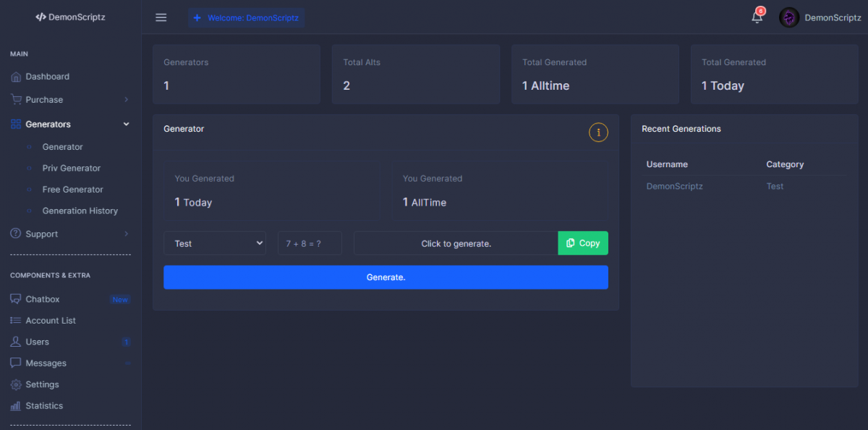Viewport: 868px width, 430px height.
Task: Collapse the Generators menu section
Action: [x=126, y=125]
